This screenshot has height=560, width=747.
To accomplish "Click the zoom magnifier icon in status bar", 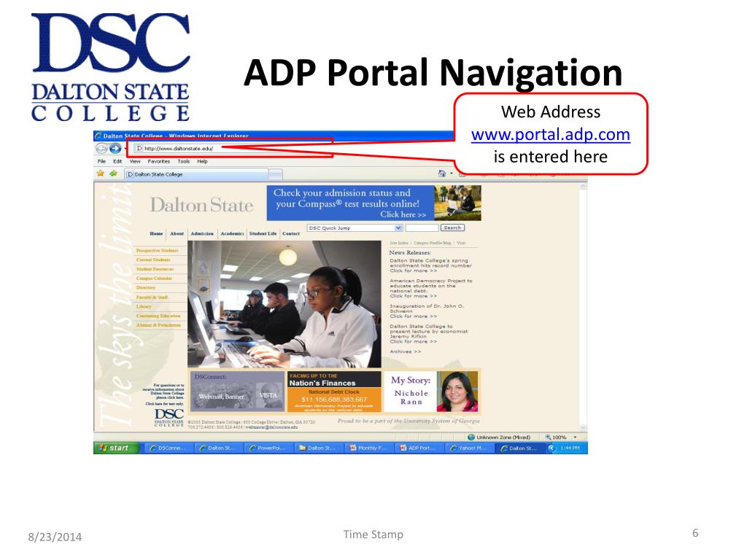I will point(548,437).
